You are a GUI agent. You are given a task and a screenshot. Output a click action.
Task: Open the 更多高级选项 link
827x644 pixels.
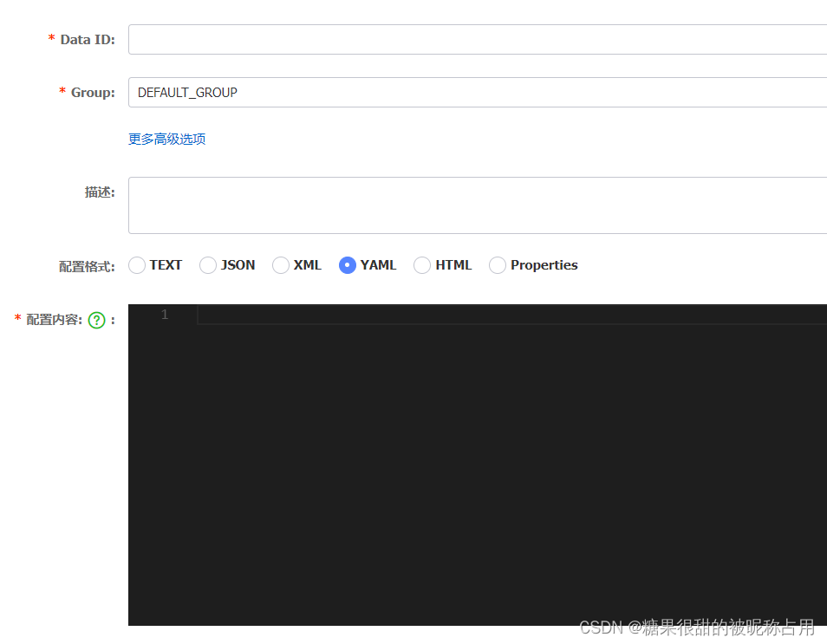pyautogui.click(x=166, y=140)
